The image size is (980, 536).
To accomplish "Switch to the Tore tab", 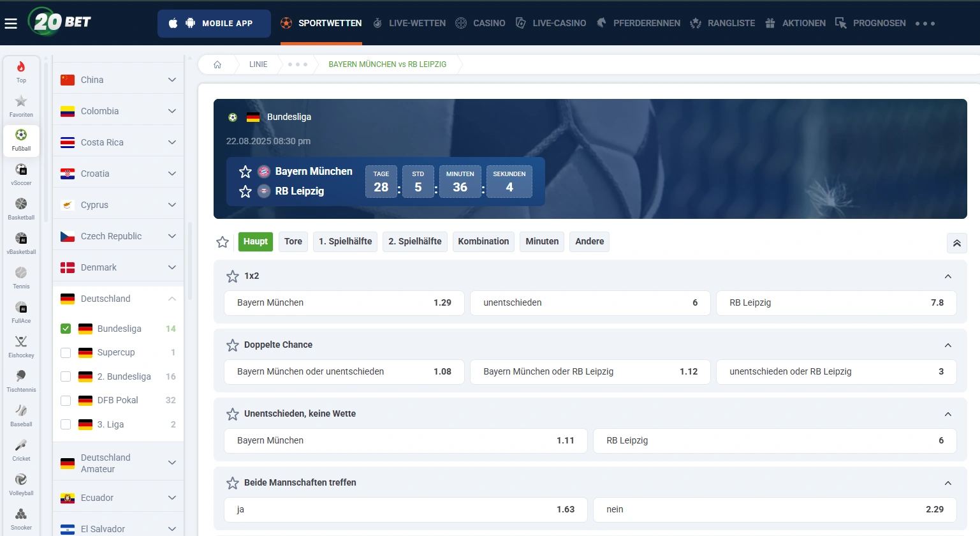I will (293, 241).
